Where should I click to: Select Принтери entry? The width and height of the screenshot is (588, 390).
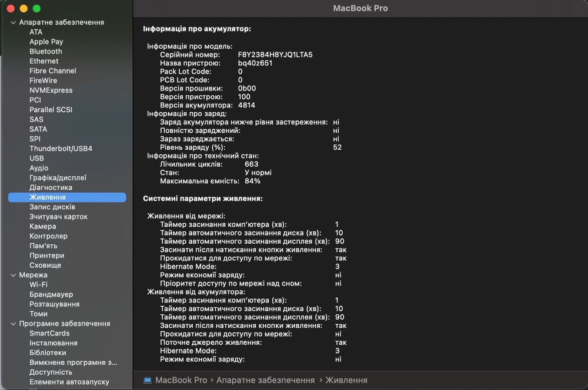point(47,256)
